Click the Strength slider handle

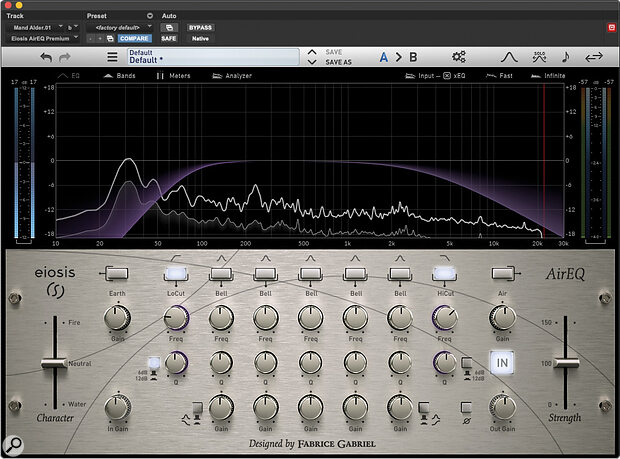[566, 362]
